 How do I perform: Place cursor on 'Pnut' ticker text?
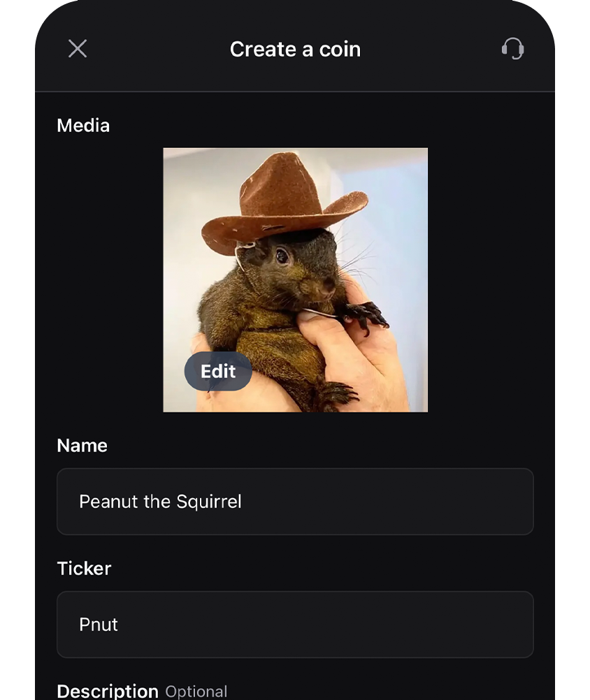pos(99,625)
